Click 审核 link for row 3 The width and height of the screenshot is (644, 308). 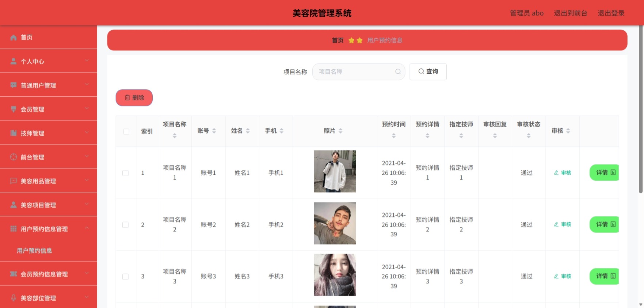[x=563, y=276]
